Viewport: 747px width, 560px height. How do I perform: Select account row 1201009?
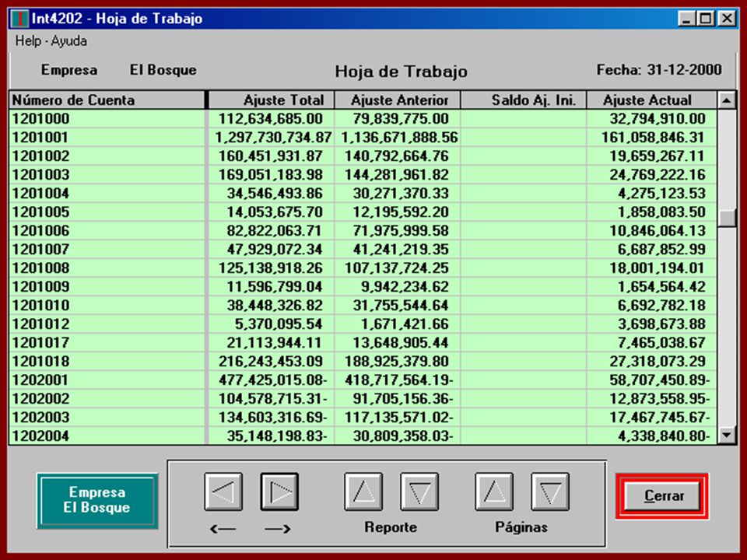pyautogui.click(x=363, y=287)
